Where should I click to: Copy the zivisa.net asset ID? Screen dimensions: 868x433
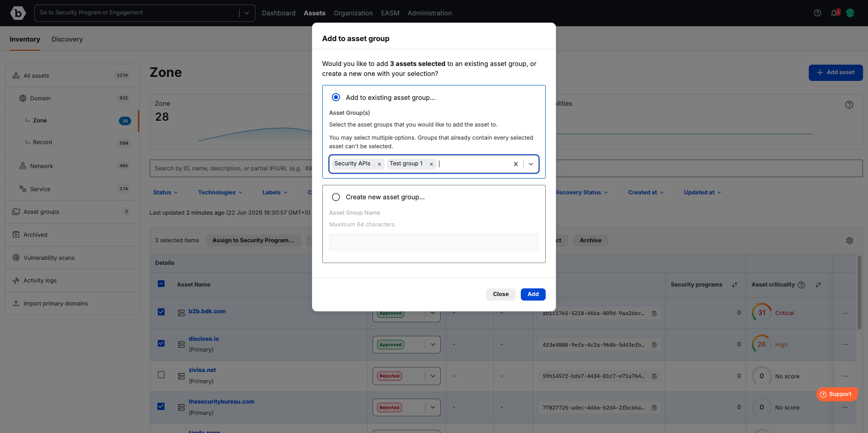point(654,376)
